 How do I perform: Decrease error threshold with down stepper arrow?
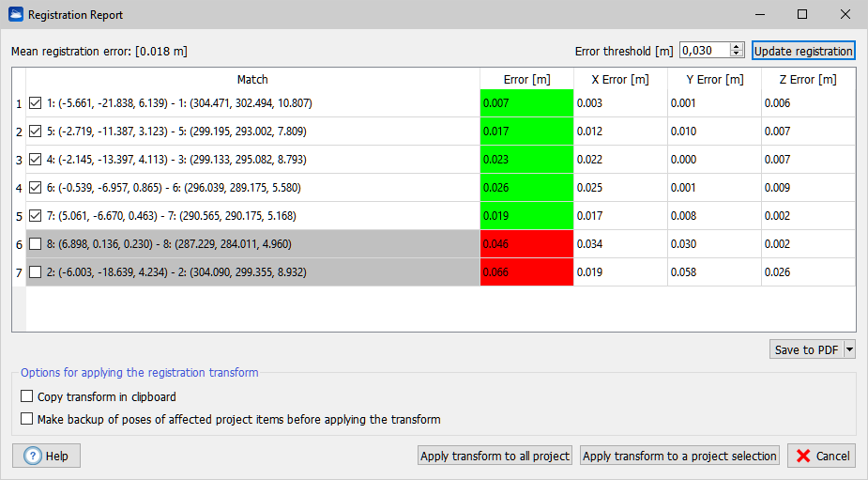(737, 54)
